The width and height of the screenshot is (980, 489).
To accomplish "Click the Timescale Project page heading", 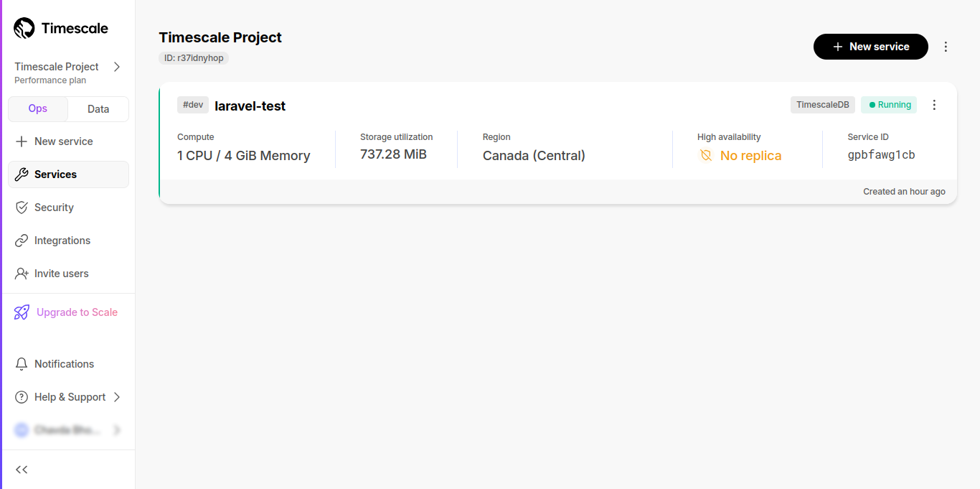I will coord(220,37).
